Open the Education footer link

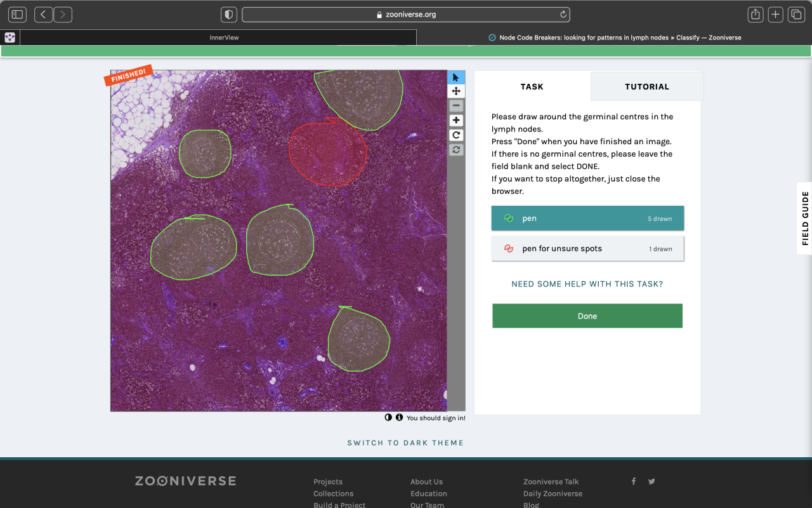click(x=429, y=493)
